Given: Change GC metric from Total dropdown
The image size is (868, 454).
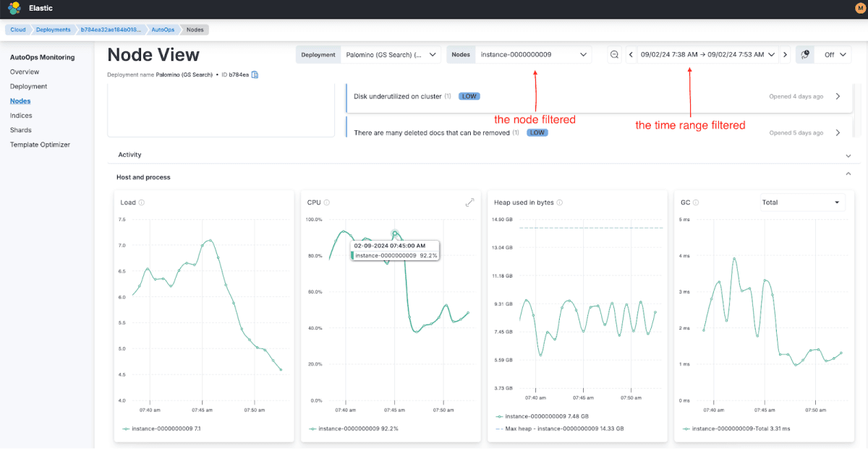Looking at the screenshot, I should [x=801, y=202].
